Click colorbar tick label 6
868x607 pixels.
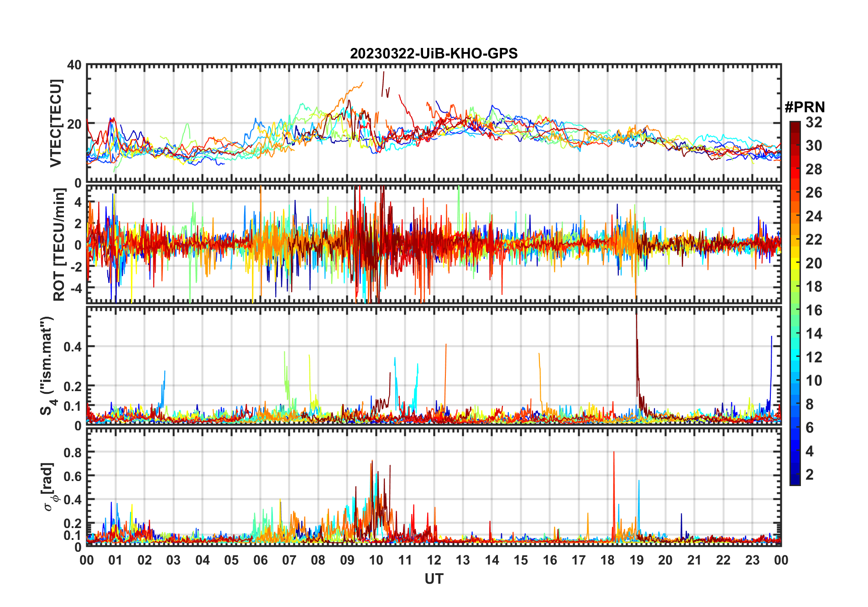[x=810, y=428]
